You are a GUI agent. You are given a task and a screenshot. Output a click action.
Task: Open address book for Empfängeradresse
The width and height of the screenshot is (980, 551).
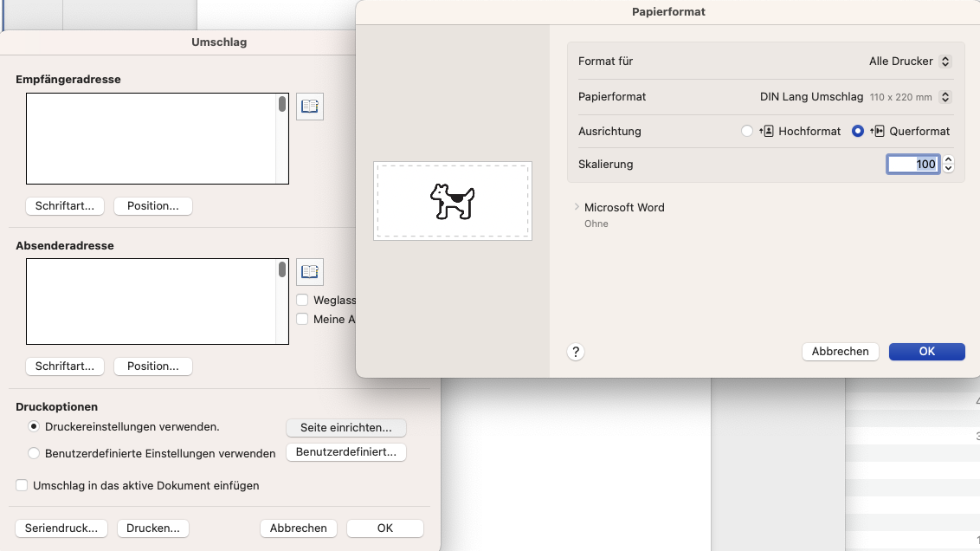309,107
